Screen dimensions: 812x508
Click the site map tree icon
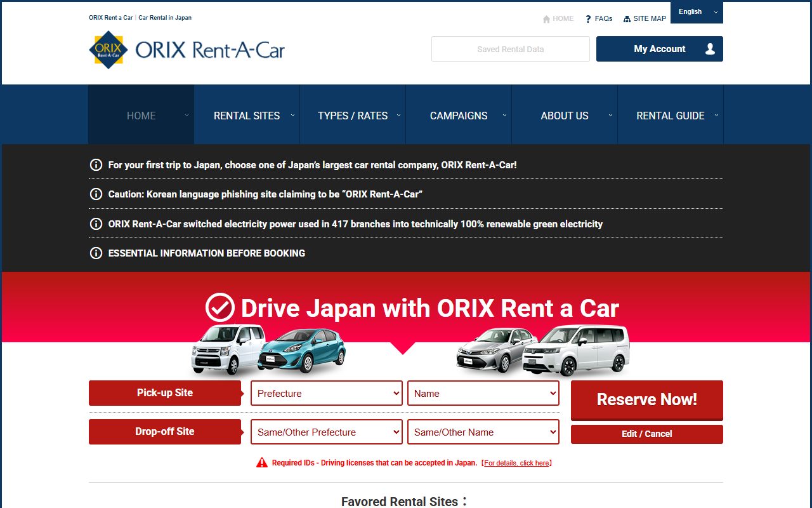tap(627, 19)
